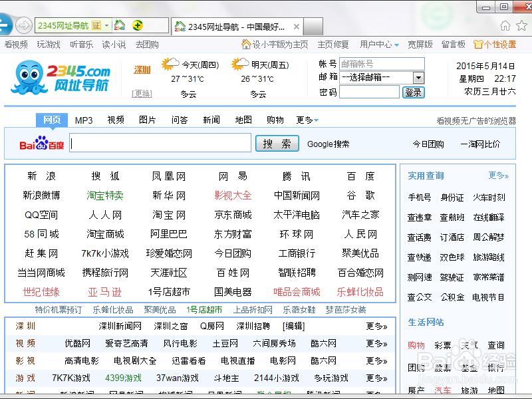Open the 京东商城 link

233,215
